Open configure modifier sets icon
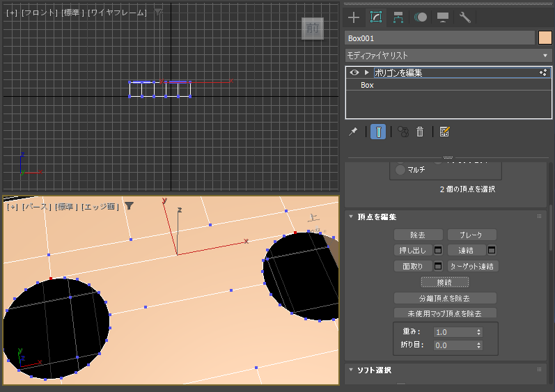The image size is (555, 392). coord(444,132)
